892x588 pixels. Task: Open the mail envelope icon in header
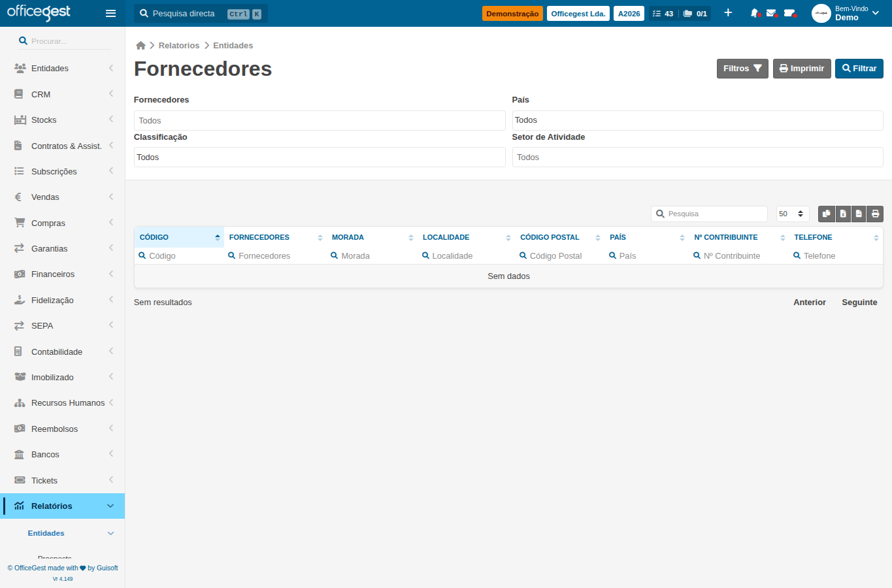(772, 13)
